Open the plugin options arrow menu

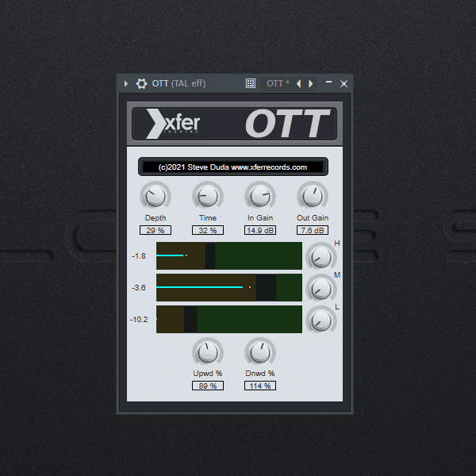coord(126,83)
